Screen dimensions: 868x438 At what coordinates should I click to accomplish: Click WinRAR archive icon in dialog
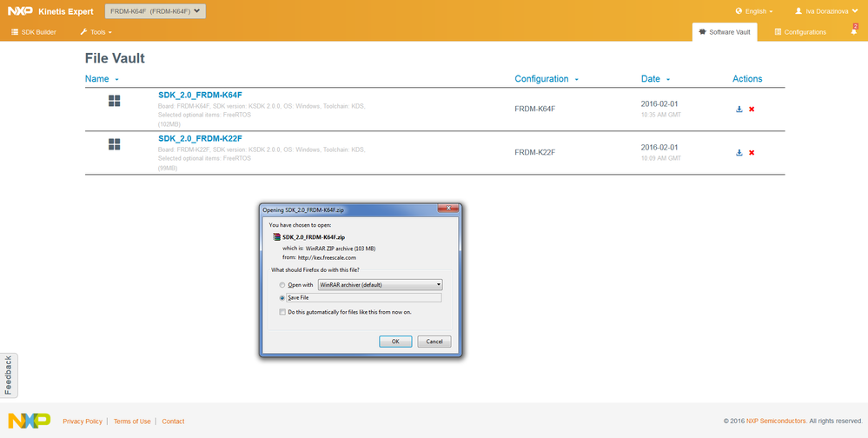277,237
